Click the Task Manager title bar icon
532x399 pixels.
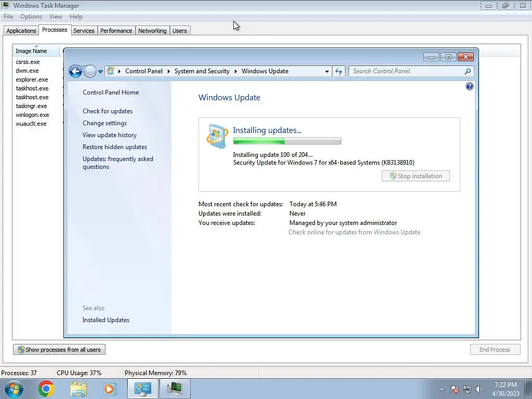pos(5,5)
